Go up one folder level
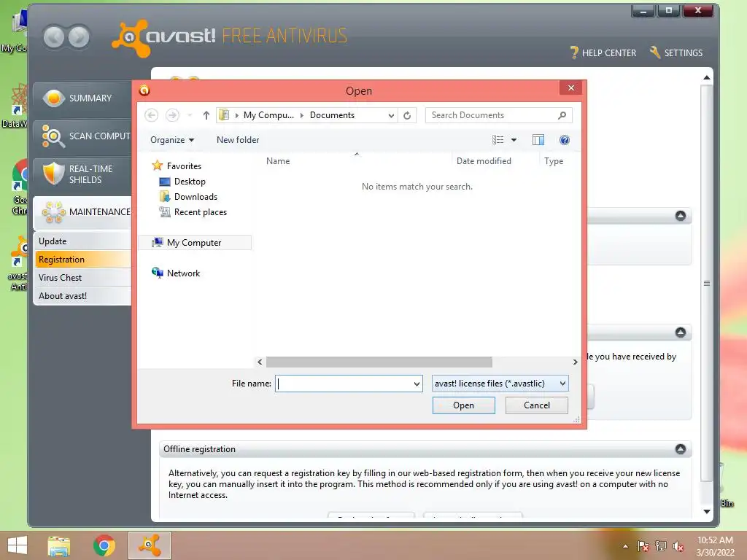747x560 pixels. coord(206,115)
